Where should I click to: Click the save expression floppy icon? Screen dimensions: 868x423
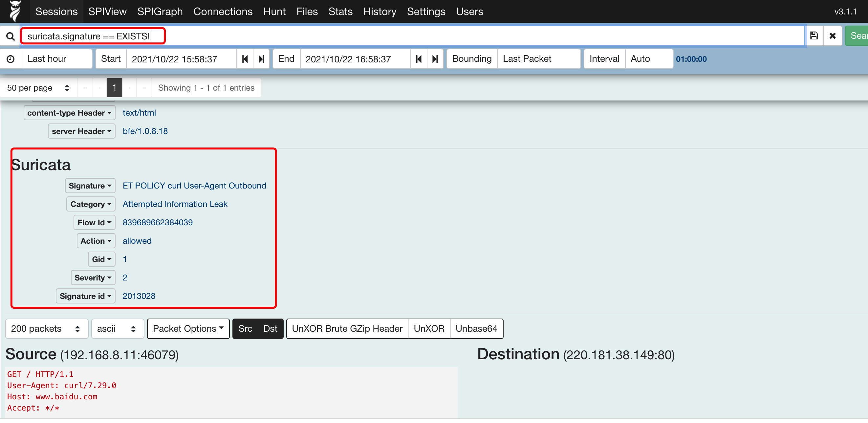click(814, 36)
